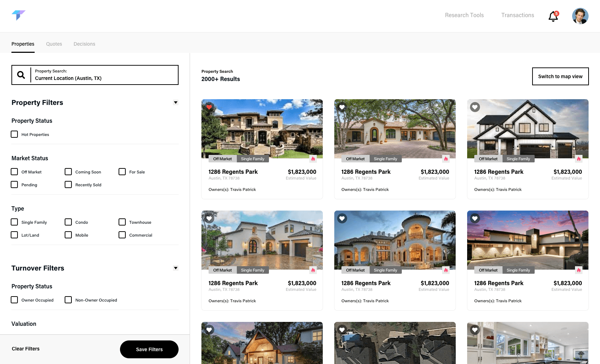
Task: Click the Single Family tag on the white farmhouse card
Action: (518, 159)
